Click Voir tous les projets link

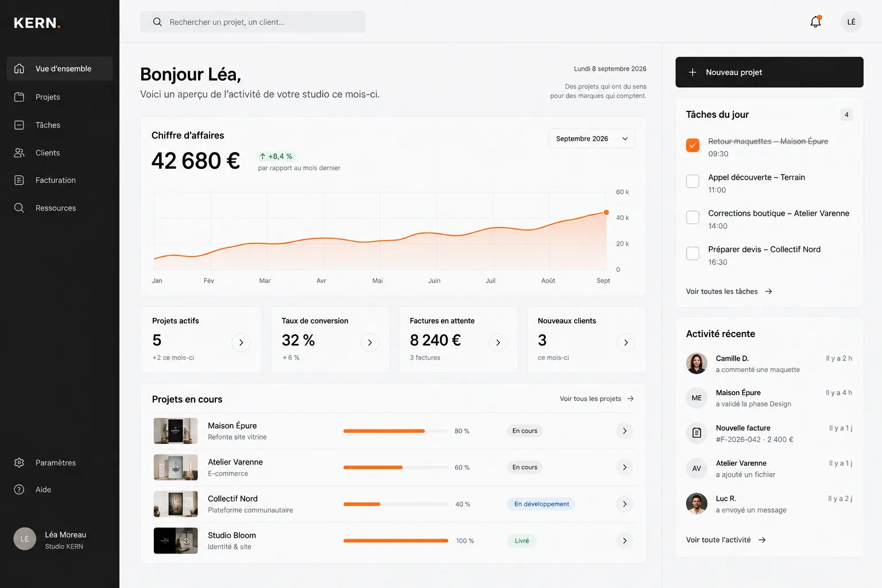point(597,399)
